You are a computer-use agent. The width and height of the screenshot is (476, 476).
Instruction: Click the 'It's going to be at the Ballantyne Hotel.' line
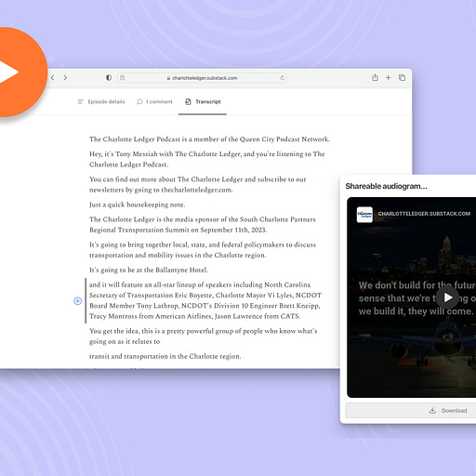pyautogui.click(x=149, y=270)
